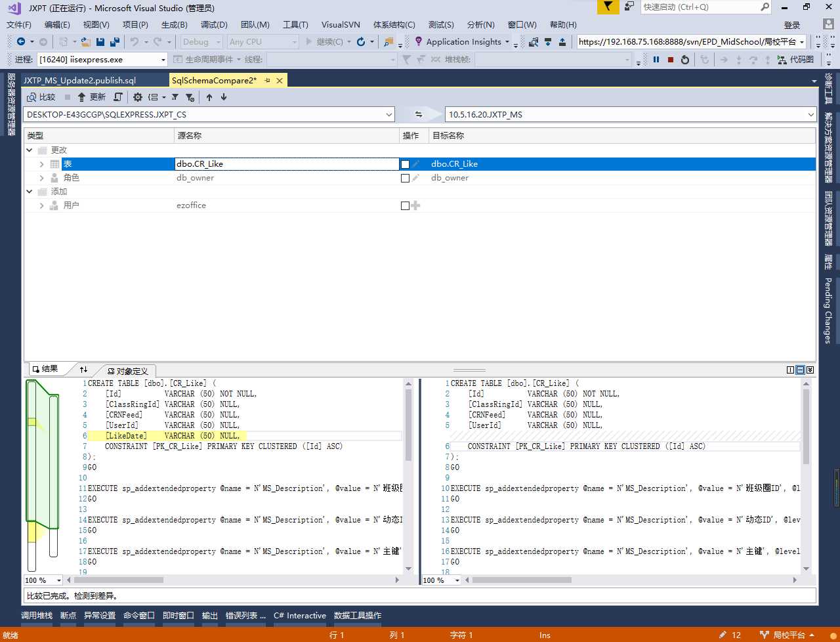Screen dimensions: 840x642
Task: Collapse the 更改 group
Action: 30,150
